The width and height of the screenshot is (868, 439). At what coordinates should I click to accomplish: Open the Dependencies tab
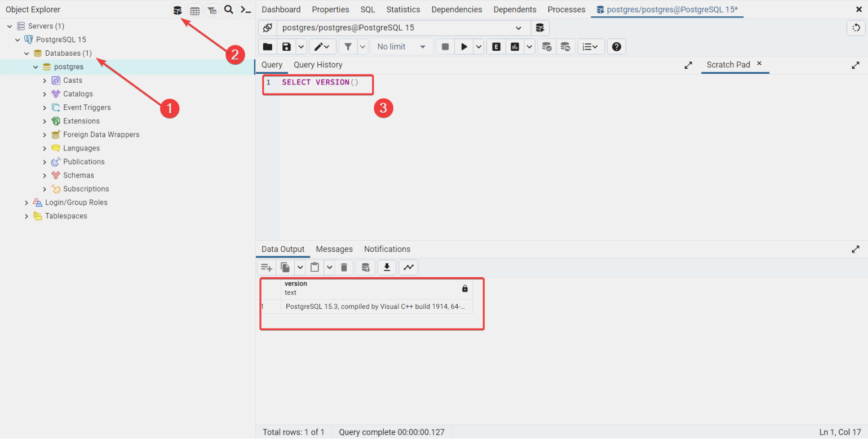click(x=457, y=10)
